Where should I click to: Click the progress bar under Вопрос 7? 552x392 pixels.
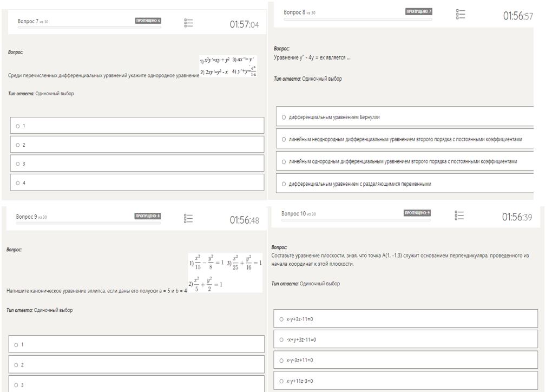click(89, 27)
